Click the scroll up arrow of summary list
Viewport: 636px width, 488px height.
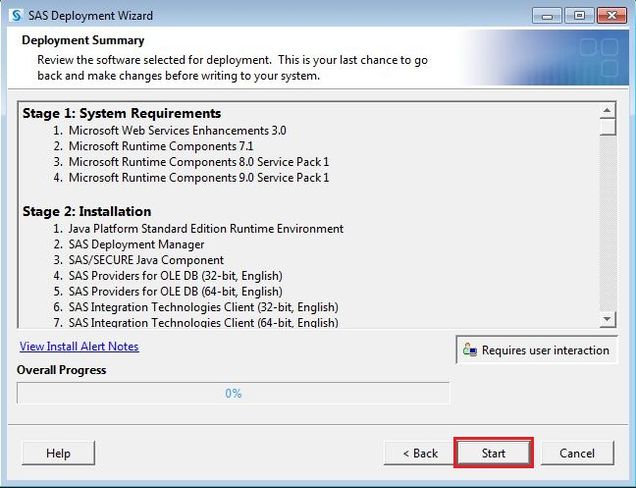[x=607, y=110]
